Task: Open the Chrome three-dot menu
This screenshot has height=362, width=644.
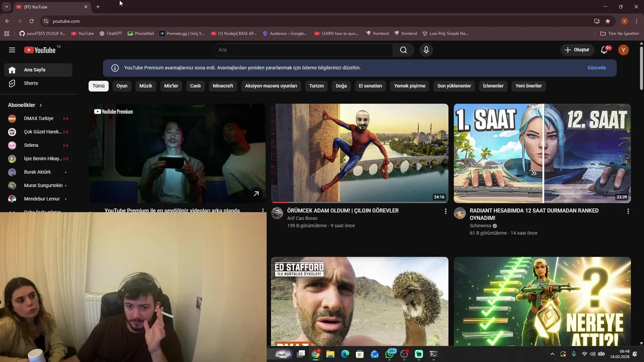Action: (x=637, y=21)
